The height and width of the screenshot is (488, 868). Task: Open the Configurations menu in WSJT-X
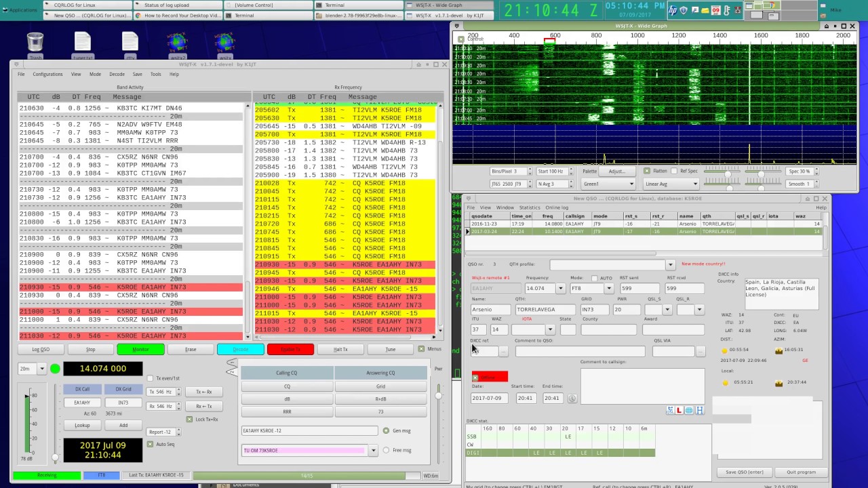pos(47,75)
